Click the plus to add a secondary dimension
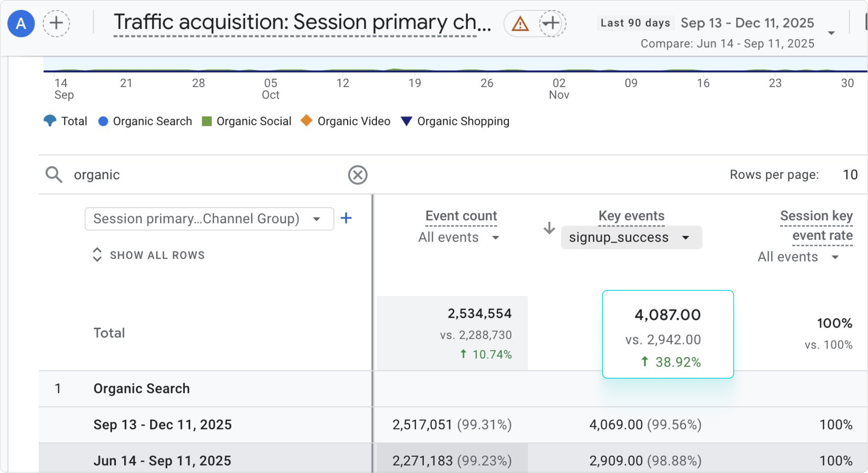The height and width of the screenshot is (473, 868). click(x=345, y=218)
